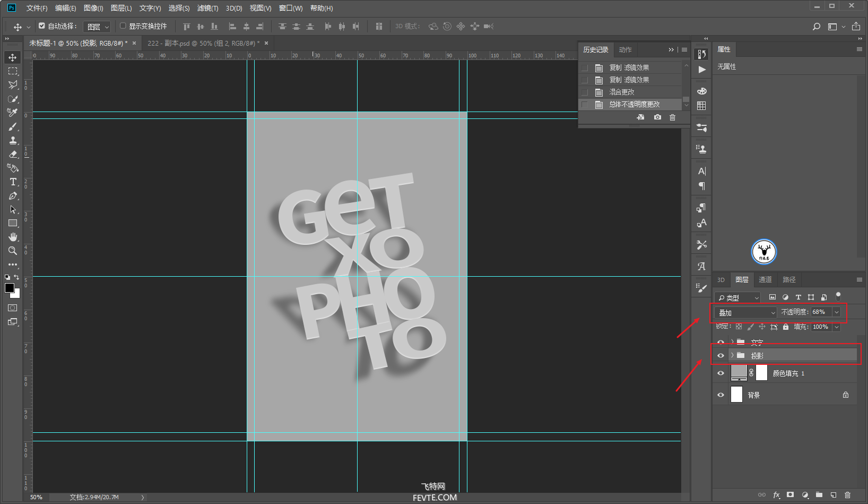The height and width of the screenshot is (504, 868).
Task: Enable the 显示变换控件 checkbox
Action: point(123,25)
